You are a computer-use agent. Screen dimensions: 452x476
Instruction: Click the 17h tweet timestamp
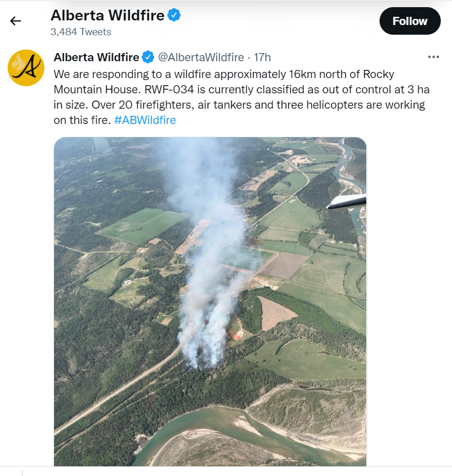click(x=262, y=57)
